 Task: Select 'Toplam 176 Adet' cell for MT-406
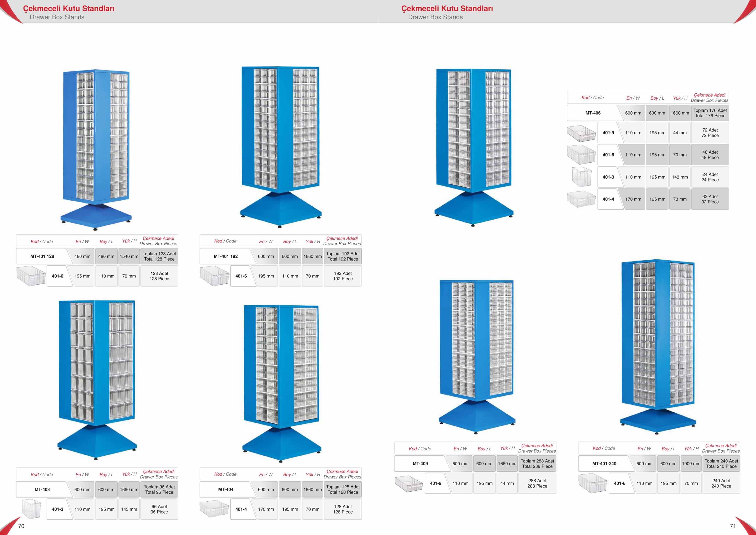(710, 113)
